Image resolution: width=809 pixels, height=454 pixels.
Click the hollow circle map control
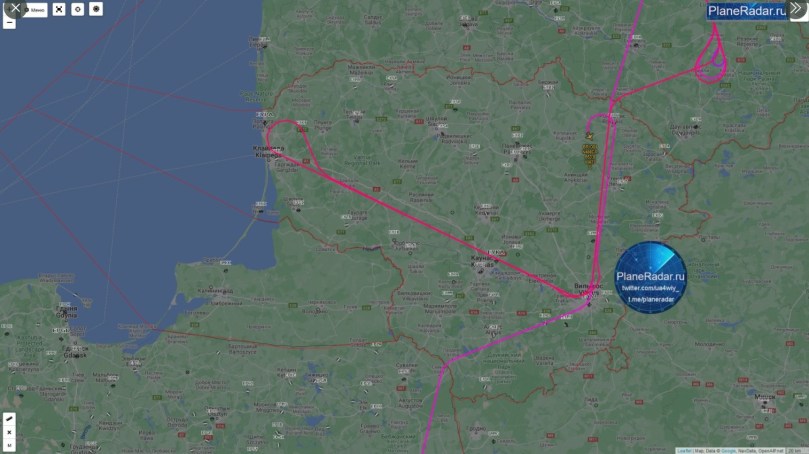coord(78,9)
